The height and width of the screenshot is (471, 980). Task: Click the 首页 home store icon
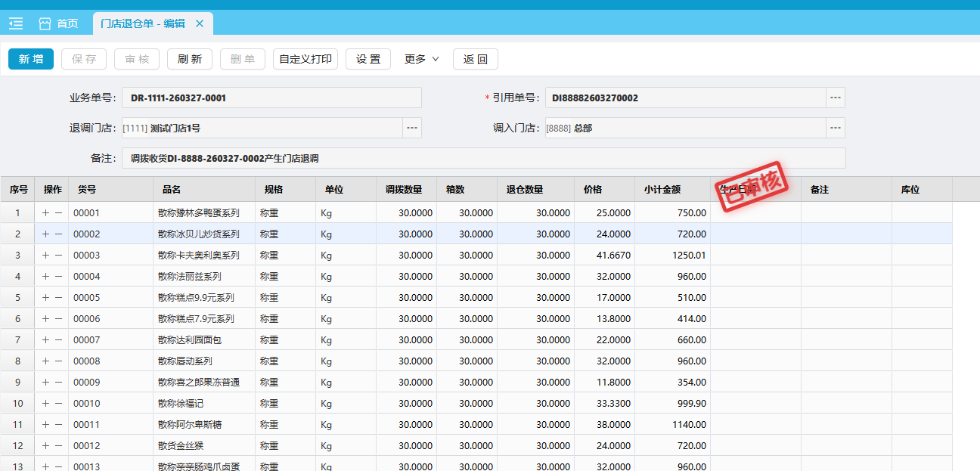(45, 23)
